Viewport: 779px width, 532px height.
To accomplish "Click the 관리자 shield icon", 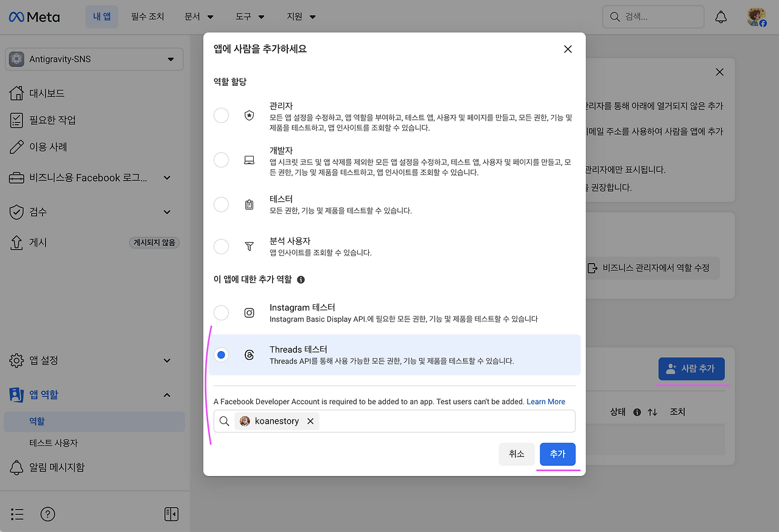I will tap(249, 115).
